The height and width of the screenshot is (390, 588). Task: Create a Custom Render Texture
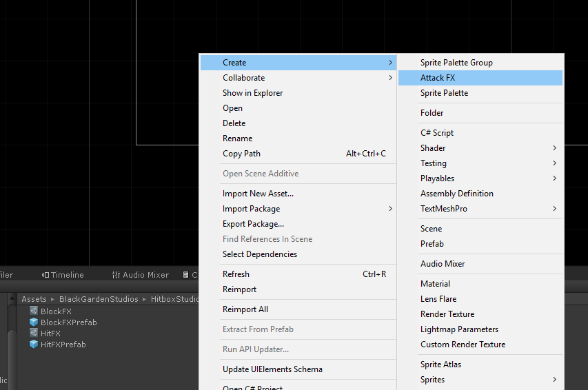480,345
